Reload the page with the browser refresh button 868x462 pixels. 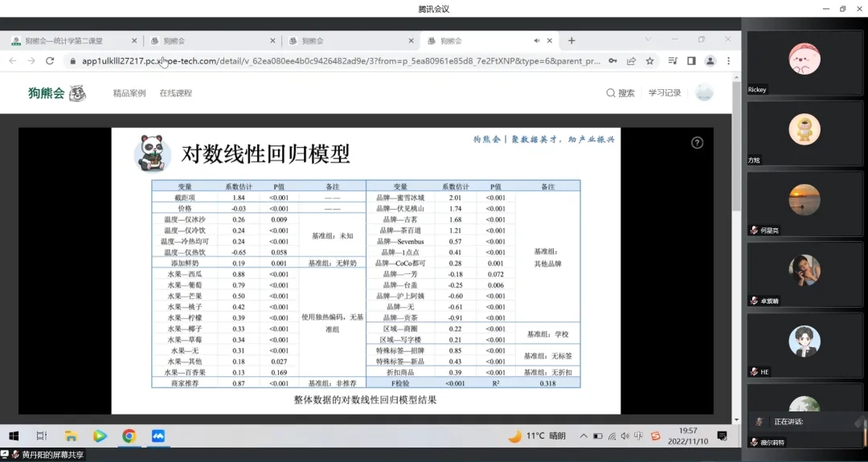coord(51,61)
